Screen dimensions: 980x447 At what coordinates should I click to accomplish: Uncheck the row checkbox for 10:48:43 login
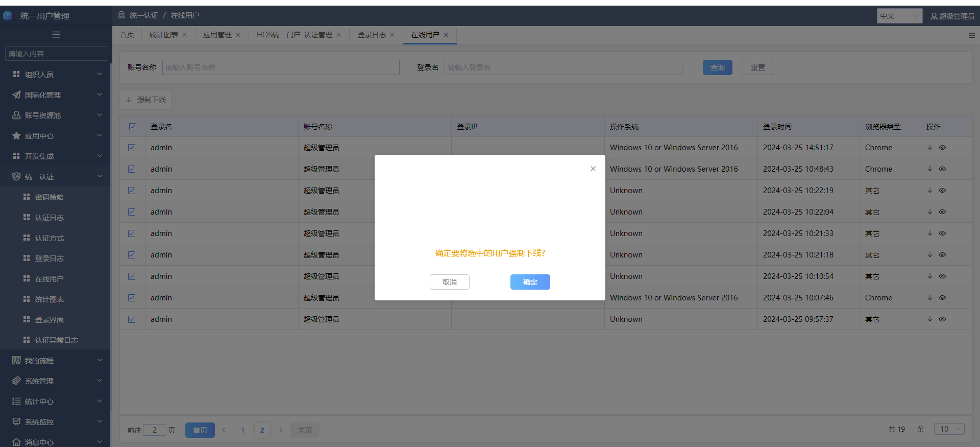pyautogui.click(x=132, y=169)
